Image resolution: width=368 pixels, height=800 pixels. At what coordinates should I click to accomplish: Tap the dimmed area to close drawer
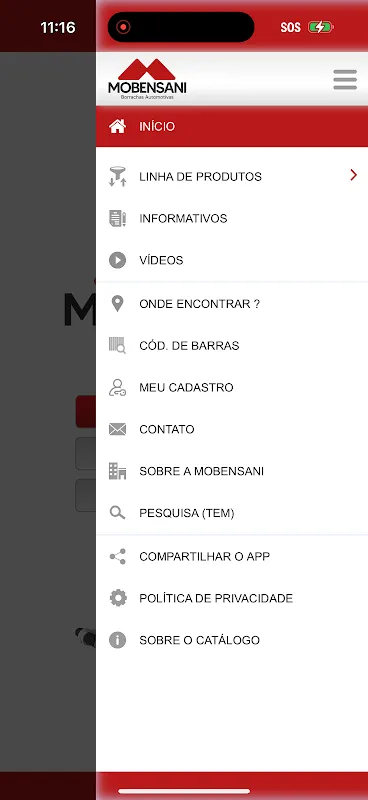coord(47,408)
